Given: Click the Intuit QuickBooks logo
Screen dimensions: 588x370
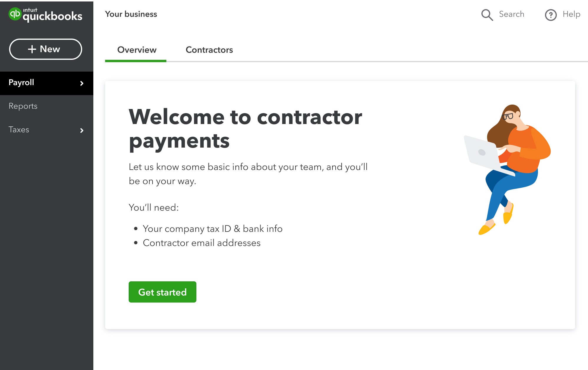Looking at the screenshot, I should click(x=46, y=15).
